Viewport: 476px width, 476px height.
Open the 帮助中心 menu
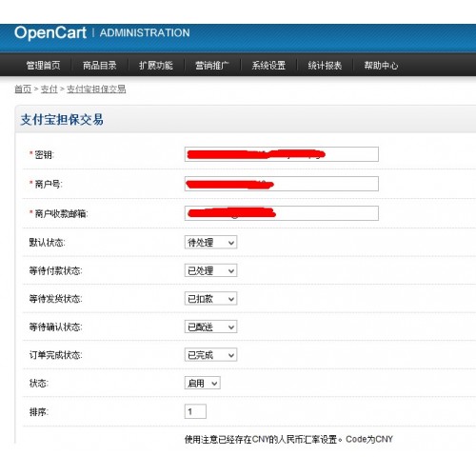(381, 66)
